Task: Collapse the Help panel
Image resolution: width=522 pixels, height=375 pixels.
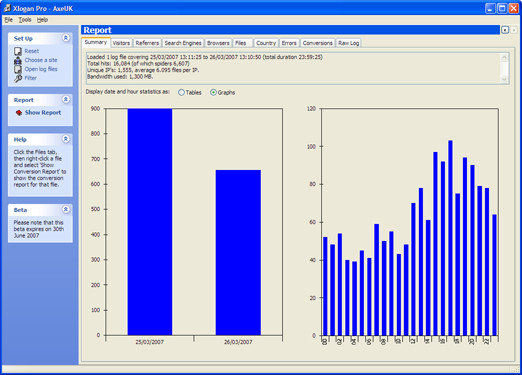Action: (66, 139)
